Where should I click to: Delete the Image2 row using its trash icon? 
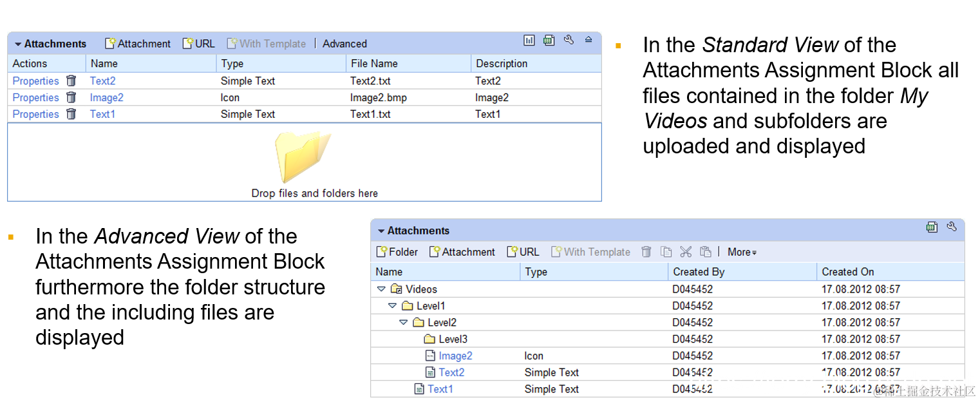71,97
